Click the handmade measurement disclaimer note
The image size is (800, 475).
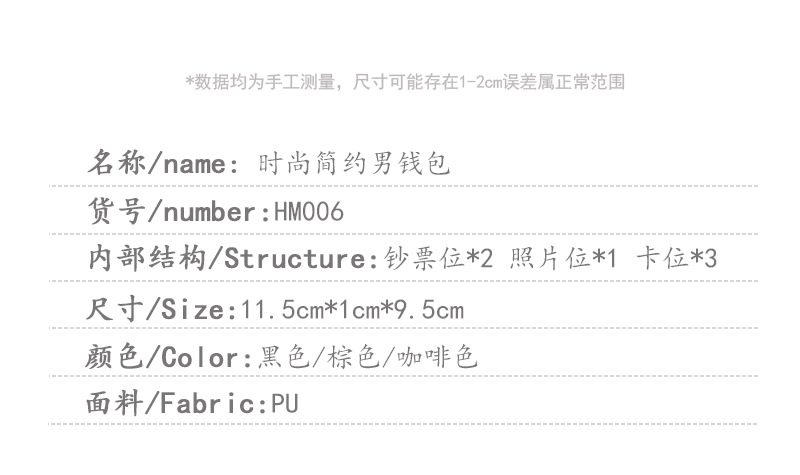(405, 82)
